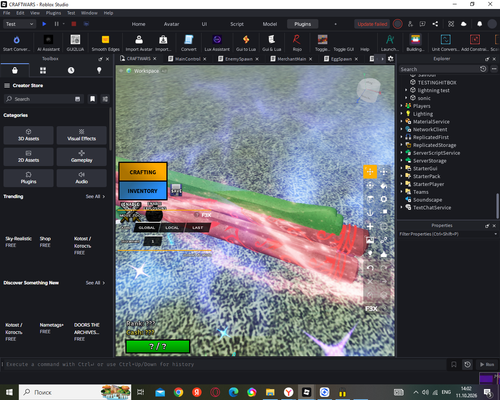Open the AI Assistant plugin

click(x=48, y=43)
